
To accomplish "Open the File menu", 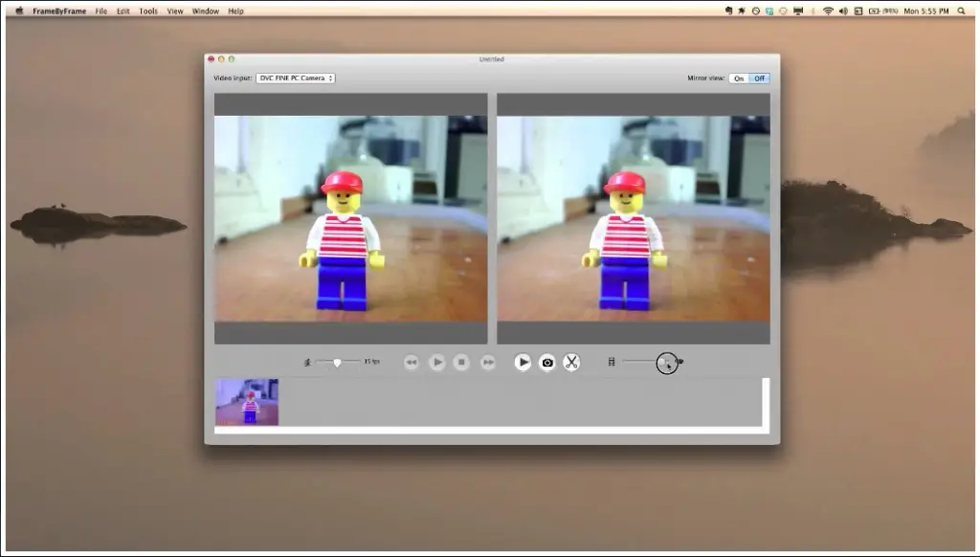I will point(101,11).
